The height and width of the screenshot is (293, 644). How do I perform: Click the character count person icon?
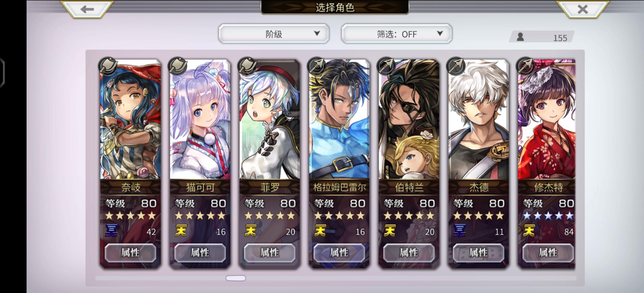[x=520, y=37]
